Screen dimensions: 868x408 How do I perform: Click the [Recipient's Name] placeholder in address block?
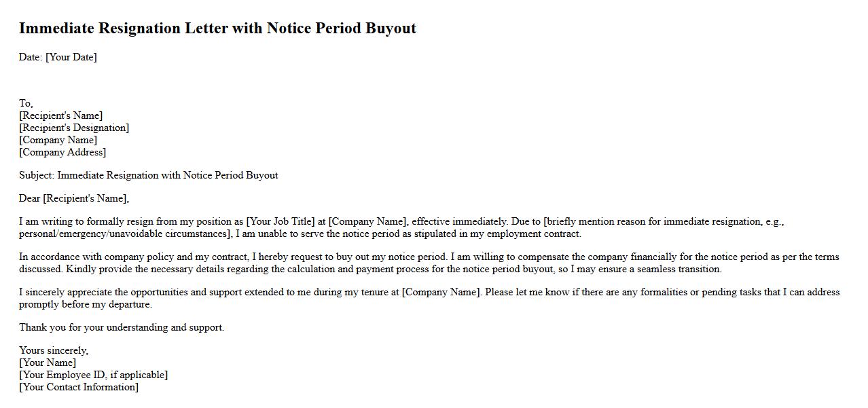click(61, 115)
